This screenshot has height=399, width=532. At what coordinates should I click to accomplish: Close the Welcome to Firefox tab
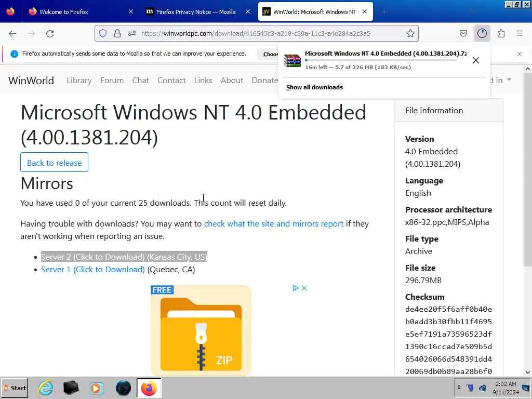click(x=131, y=11)
